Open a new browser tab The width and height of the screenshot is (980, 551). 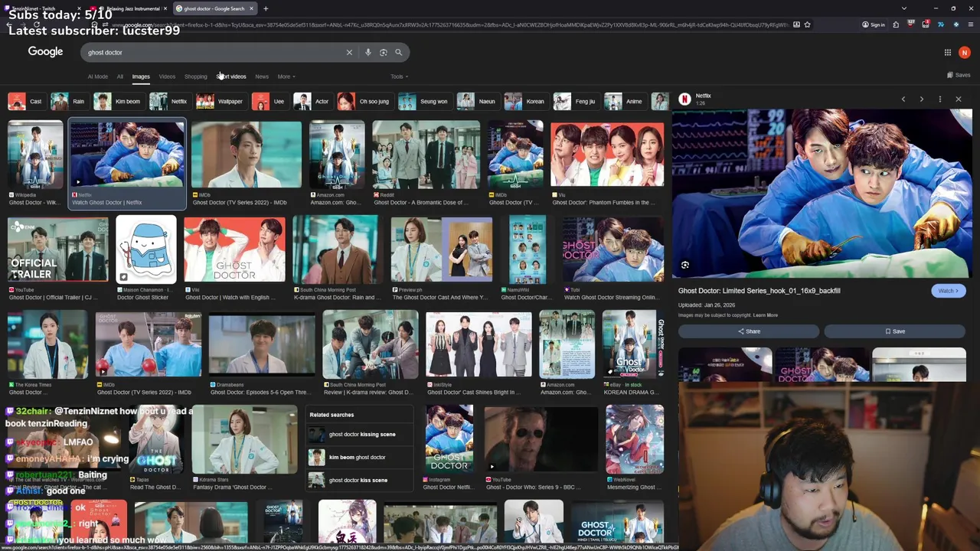pyautogui.click(x=266, y=8)
